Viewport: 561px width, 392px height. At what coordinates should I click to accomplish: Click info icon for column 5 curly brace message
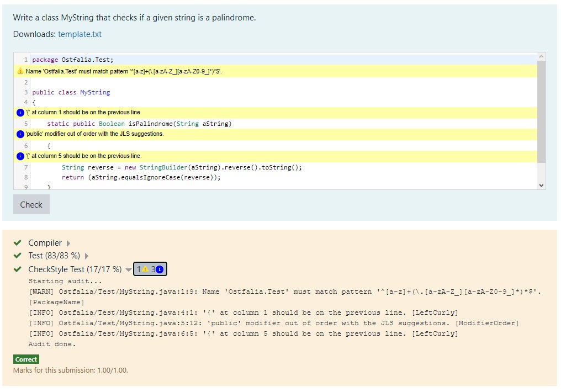[20, 156]
